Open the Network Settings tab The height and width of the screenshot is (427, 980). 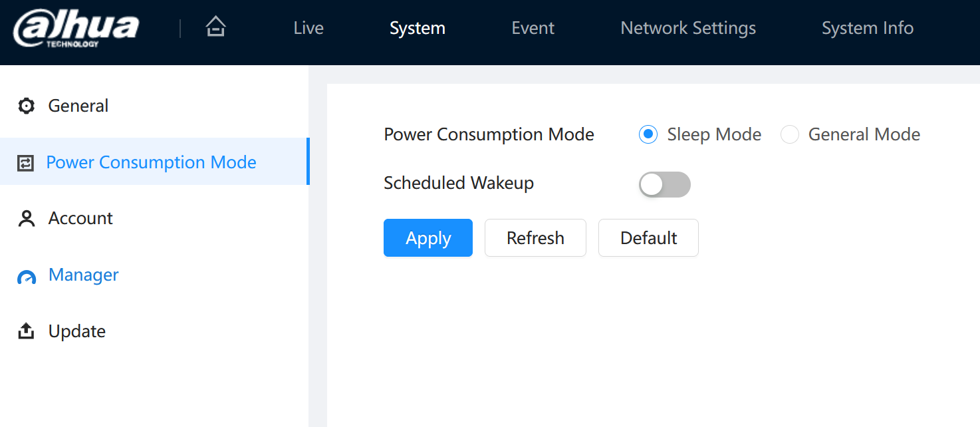point(688,28)
